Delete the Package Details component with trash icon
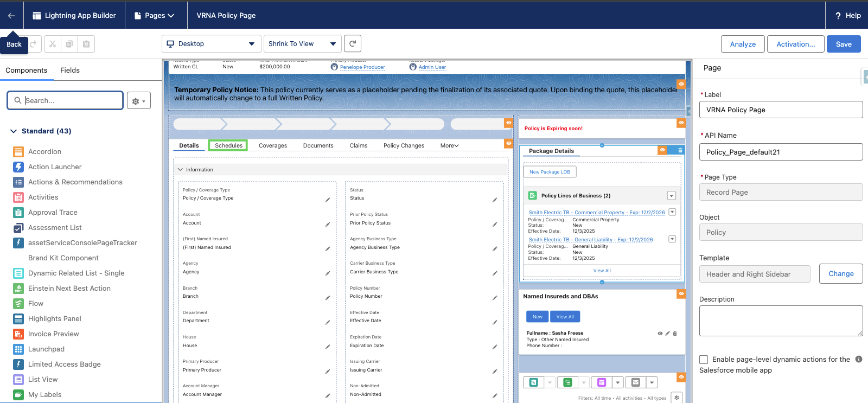 [x=680, y=150]
